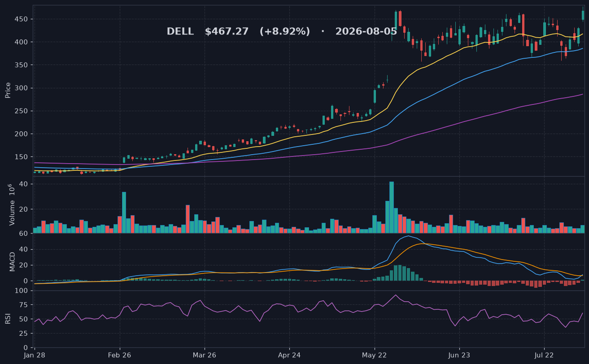The height and width of the screenshot is (364, 589).
Task: Click the 150 price axis tick
Action: point(22,157)
